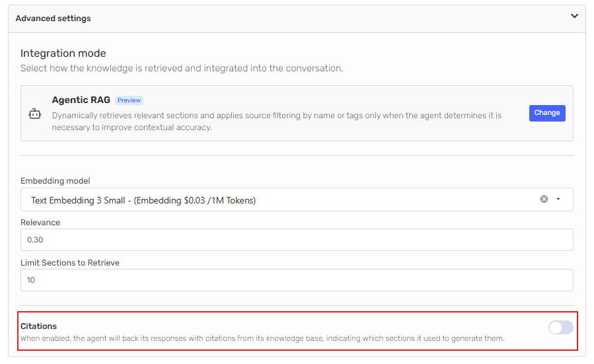The image size is (594, 364).
Task: Click the Integration mode heading
Action: click(63, 54)
